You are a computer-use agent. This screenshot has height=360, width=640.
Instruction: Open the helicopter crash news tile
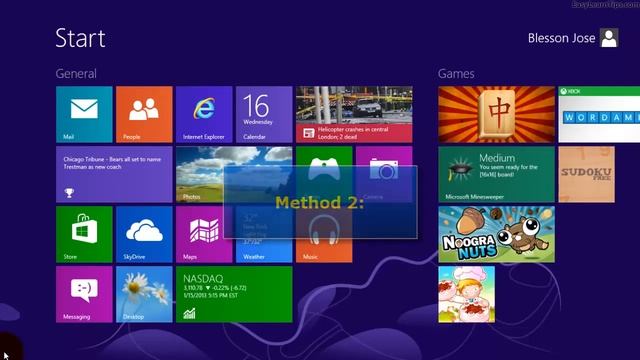click(x=354, y=114)
